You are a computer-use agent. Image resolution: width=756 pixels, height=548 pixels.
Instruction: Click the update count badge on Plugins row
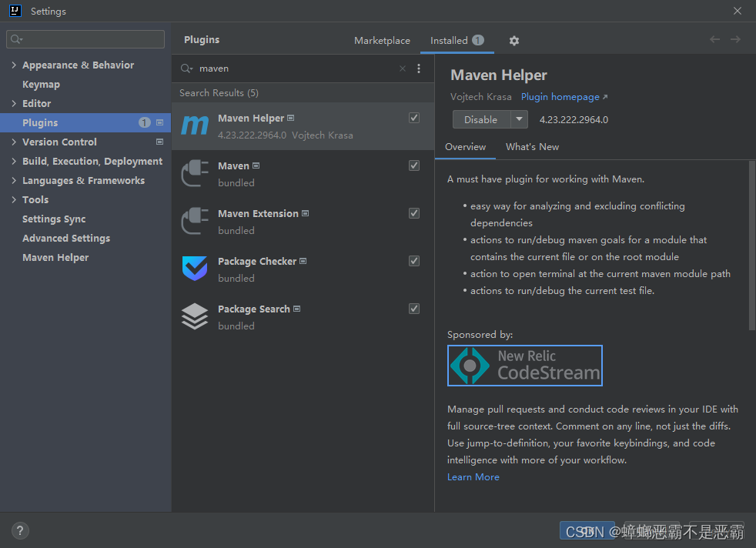[144, 122]
